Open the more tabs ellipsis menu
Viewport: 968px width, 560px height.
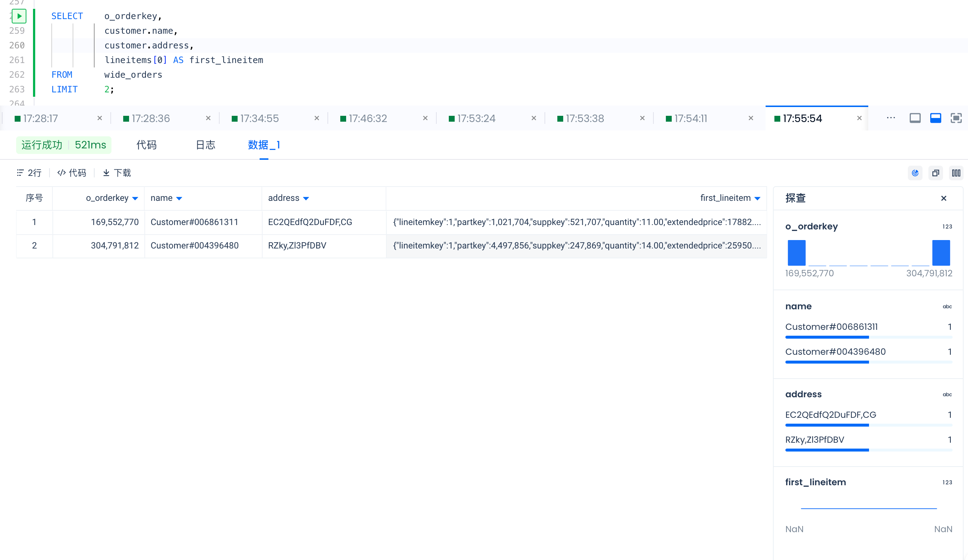coord(891,118)
